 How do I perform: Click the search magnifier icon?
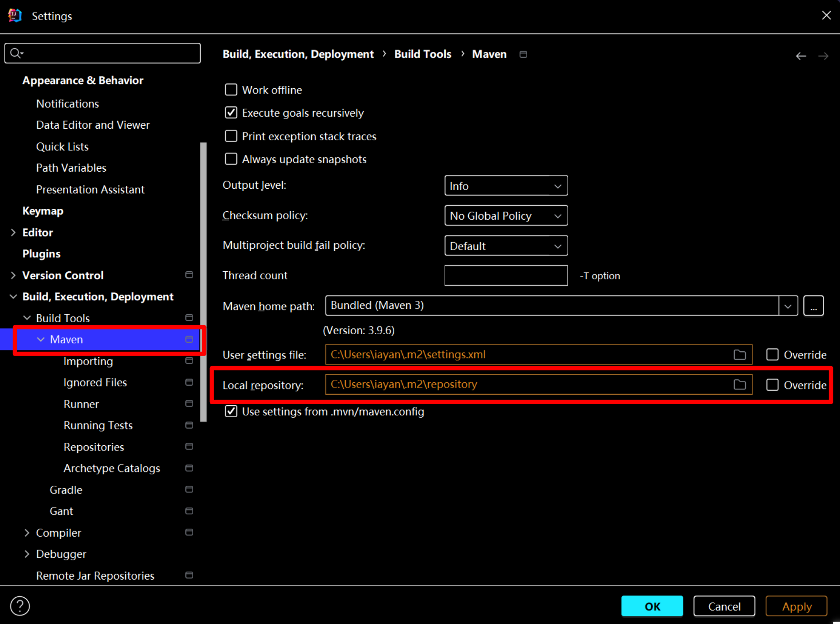coord(16,53)
